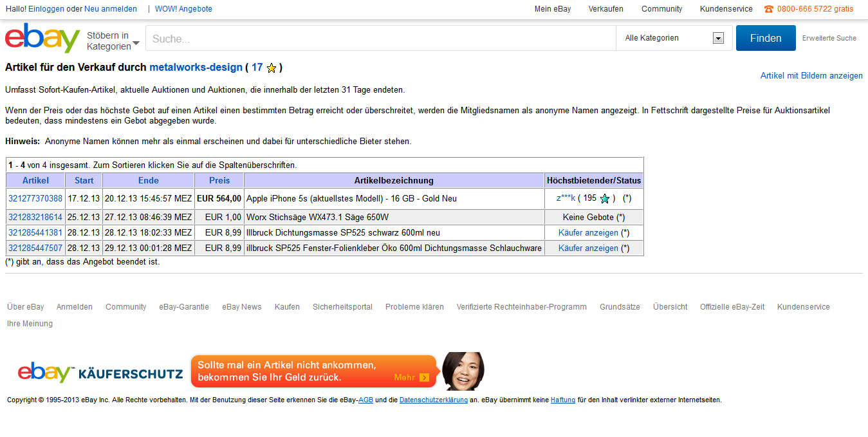Open the Kaufen footer link
The image size is (868, 437).
tap(287, 307)
